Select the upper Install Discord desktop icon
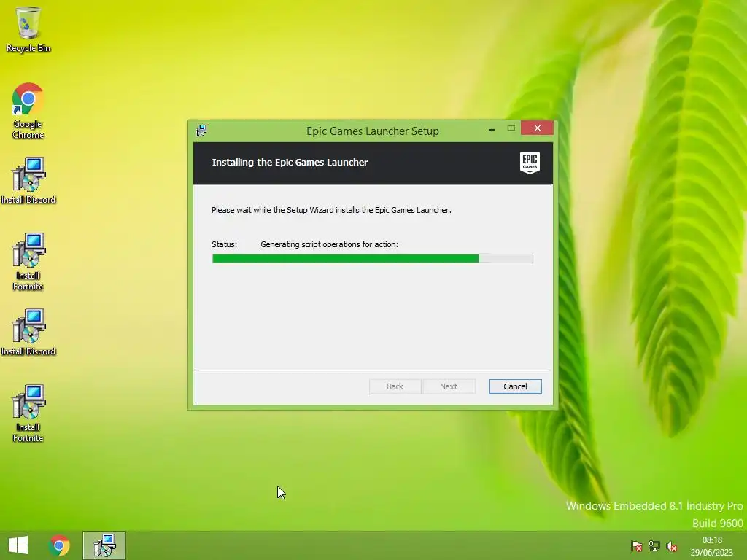The width and height of the screenshot is (747, 560). (x=28, y=181)
